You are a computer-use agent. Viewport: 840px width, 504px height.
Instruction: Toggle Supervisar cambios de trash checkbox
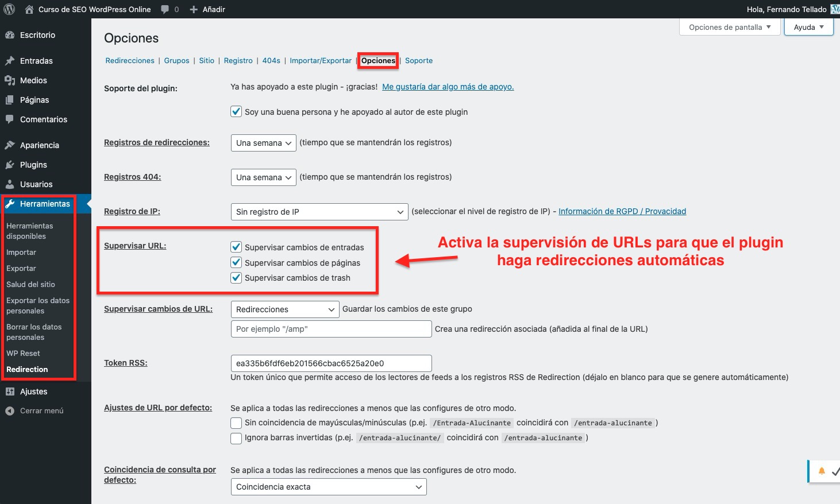click(236, 278)
